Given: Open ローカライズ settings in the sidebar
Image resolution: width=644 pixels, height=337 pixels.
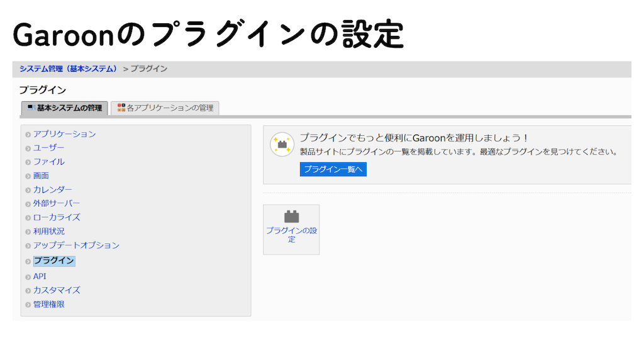Looking at the screenshot, I should point(57,217).
